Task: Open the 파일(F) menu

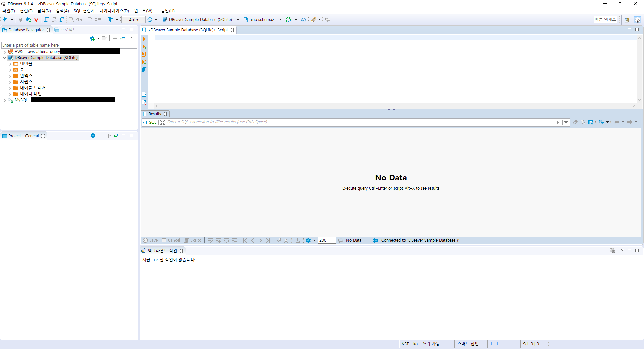Action: click(9, 11)
